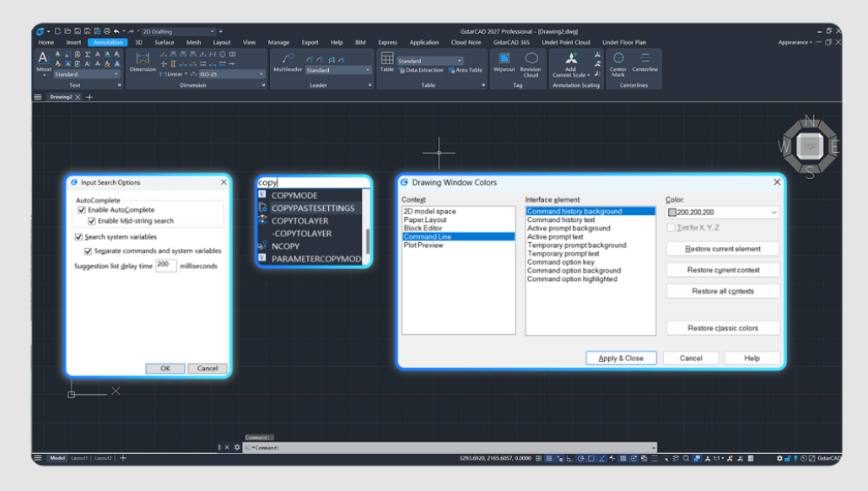Image resolution: width=868 pixels, height=491 pixels.
Task: Click the New file icon in quick access
Action: [57, 31]
